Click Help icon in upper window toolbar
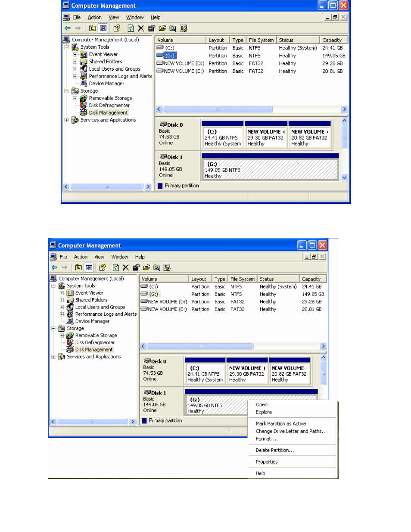Screen dimensions: 411x532 coord(117,28)
